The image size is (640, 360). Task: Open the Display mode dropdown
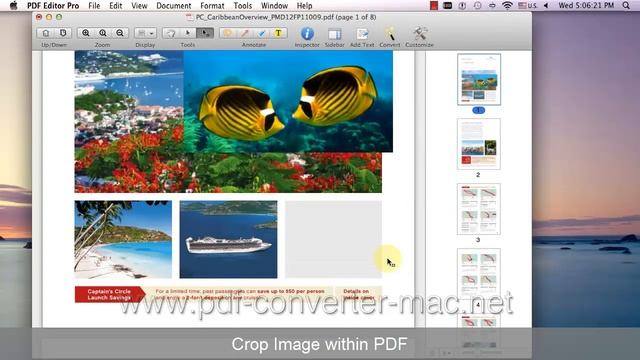click(145, 33)
